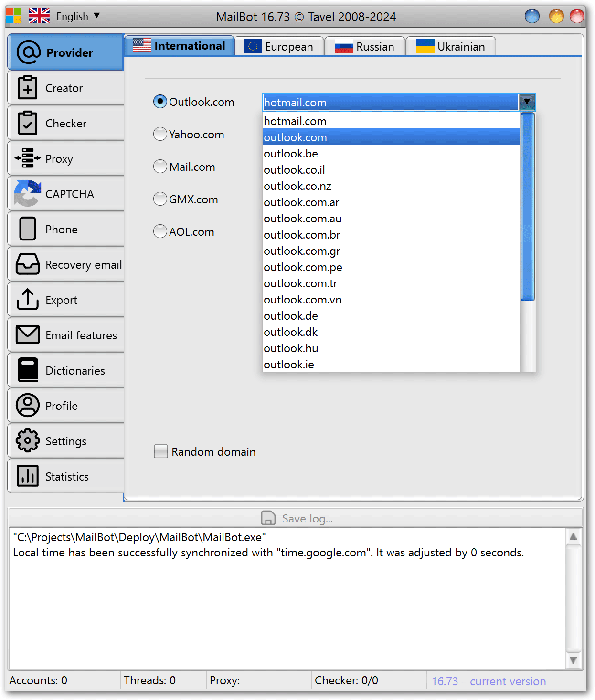595x700 pixels.
Task: Click the log scrollbar up arrow
Action: click(x=574, y=536)
